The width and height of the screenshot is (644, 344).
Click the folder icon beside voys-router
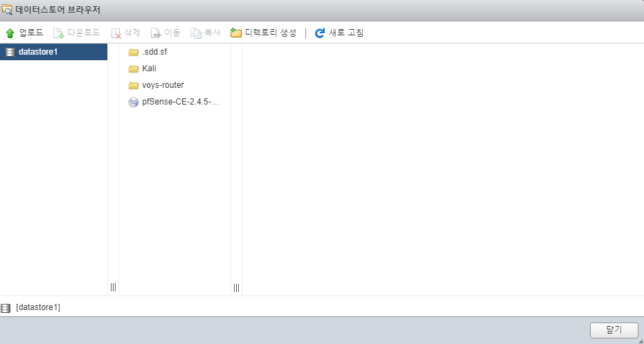pyautogui.click(x=133, y=85)
